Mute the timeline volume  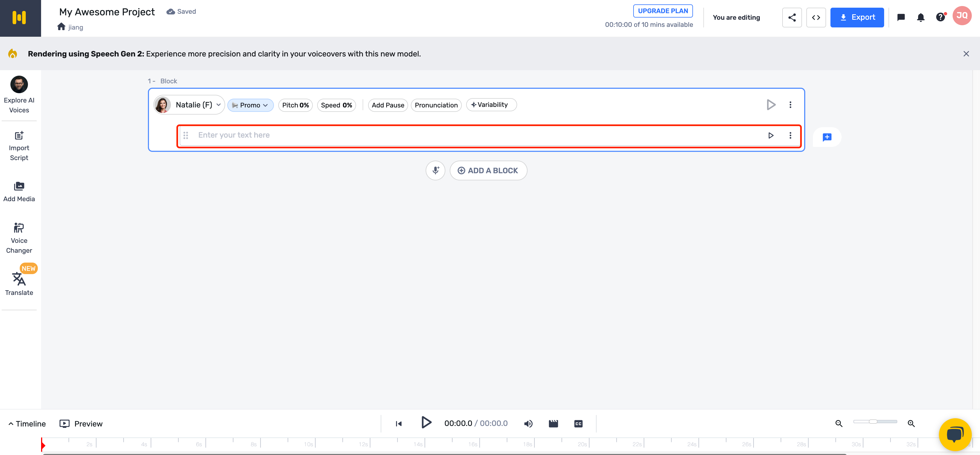click(528, 423)
